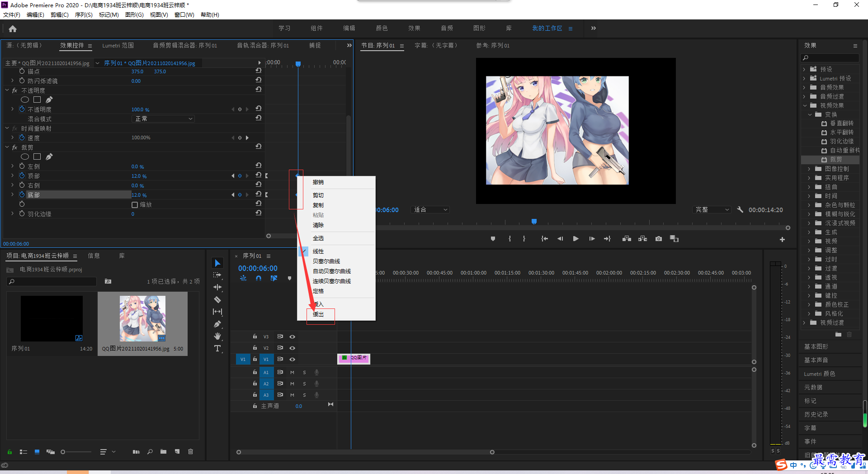
Task: Select the QQ图片 image thumbnail in project
Action: click(x=142, y=318)
